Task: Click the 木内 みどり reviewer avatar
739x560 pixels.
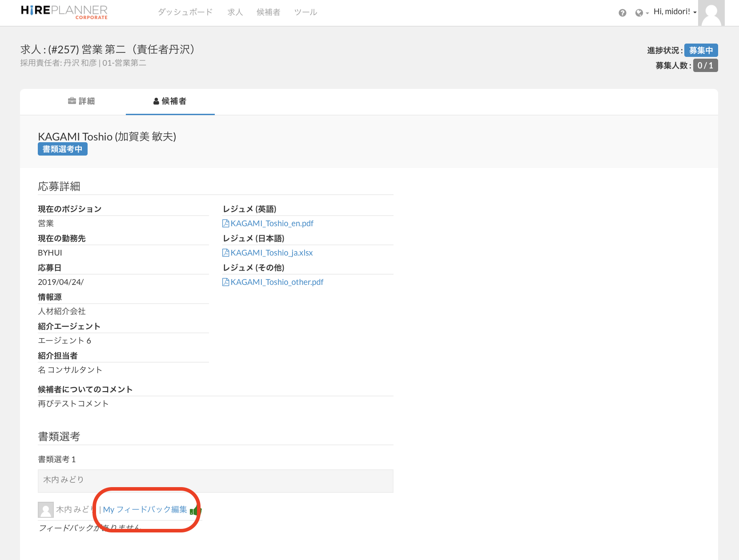Action: click(x=45, y=510)
